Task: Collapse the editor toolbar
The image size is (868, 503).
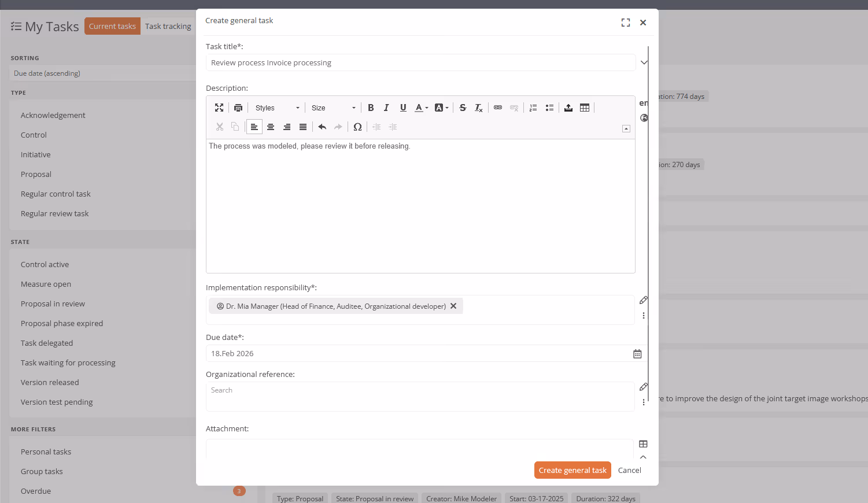Action: click(x=626, y=128)
